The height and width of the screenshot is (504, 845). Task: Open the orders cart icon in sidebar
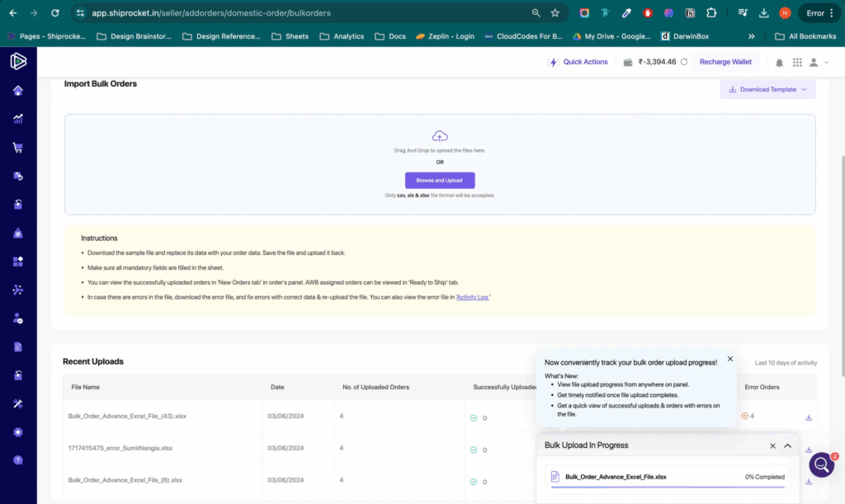[18, 148]
